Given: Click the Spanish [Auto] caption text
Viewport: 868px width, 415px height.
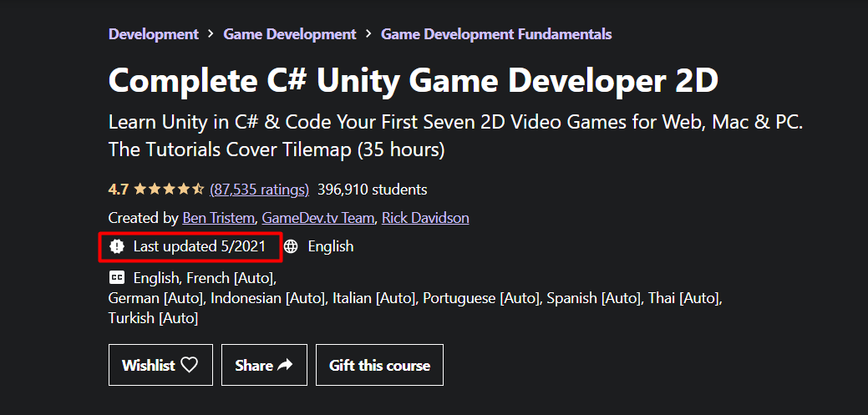Looking at the screenshot, I should 594,298.
